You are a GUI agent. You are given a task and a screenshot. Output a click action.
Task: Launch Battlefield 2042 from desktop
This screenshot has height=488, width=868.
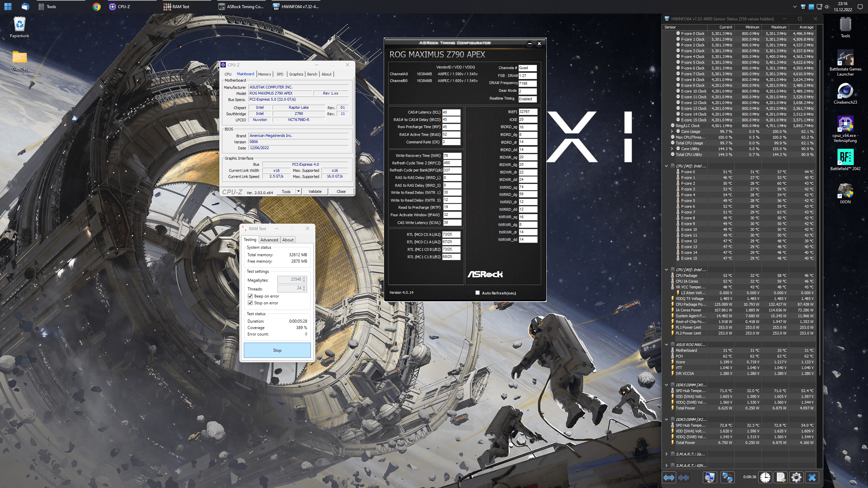845,160
